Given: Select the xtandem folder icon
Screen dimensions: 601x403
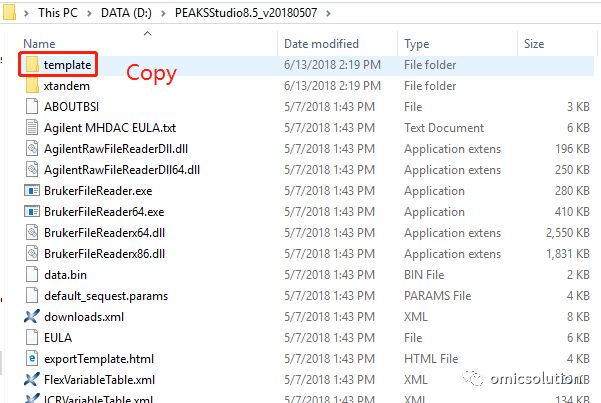Looking at the screenshot, I should pyautogui.click(x=32, y=86).
